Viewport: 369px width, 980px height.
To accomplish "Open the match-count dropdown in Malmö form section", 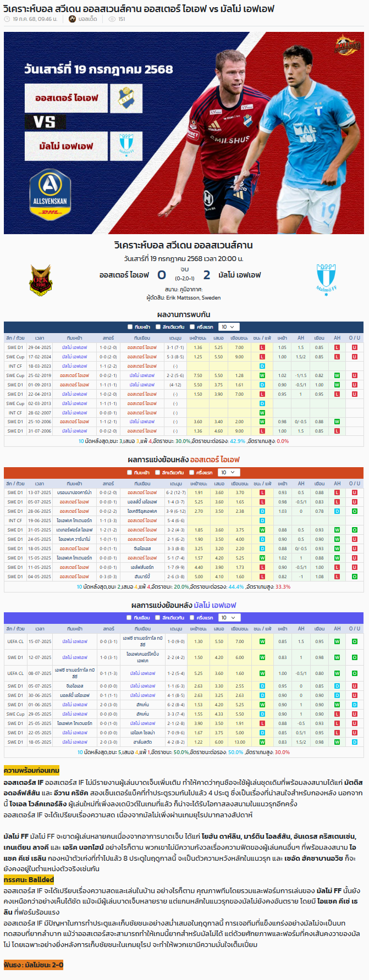I will 229,618.
